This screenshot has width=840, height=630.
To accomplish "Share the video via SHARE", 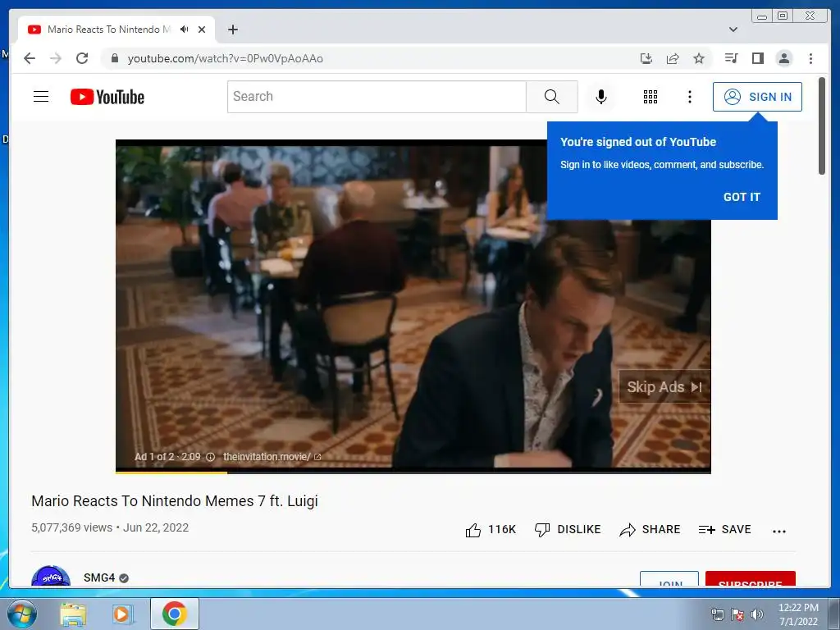I will [650, 530].
